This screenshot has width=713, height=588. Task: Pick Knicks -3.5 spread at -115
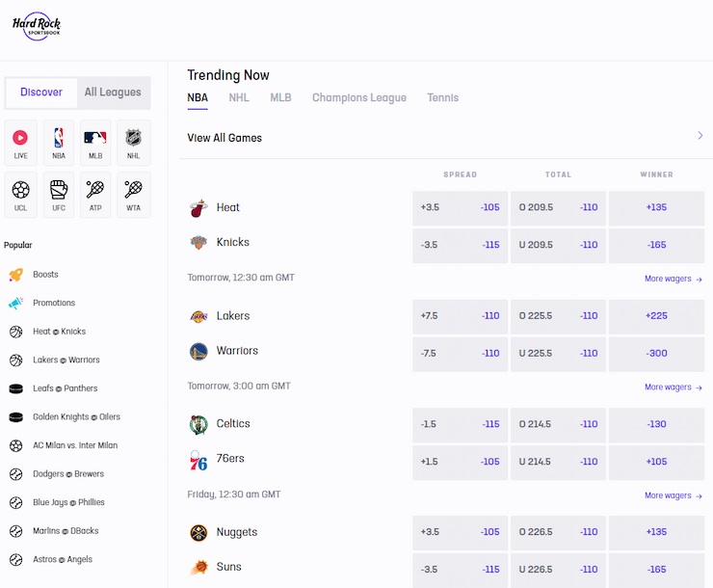coord(461,245)
